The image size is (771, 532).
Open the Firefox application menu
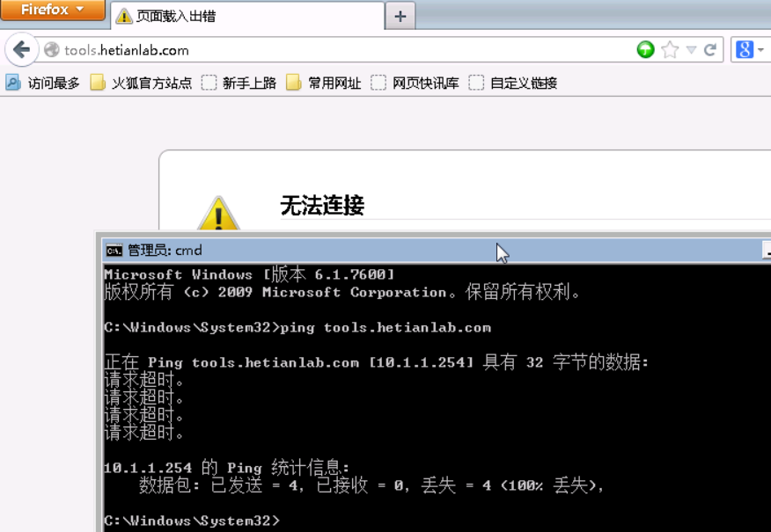pos(53,10)
